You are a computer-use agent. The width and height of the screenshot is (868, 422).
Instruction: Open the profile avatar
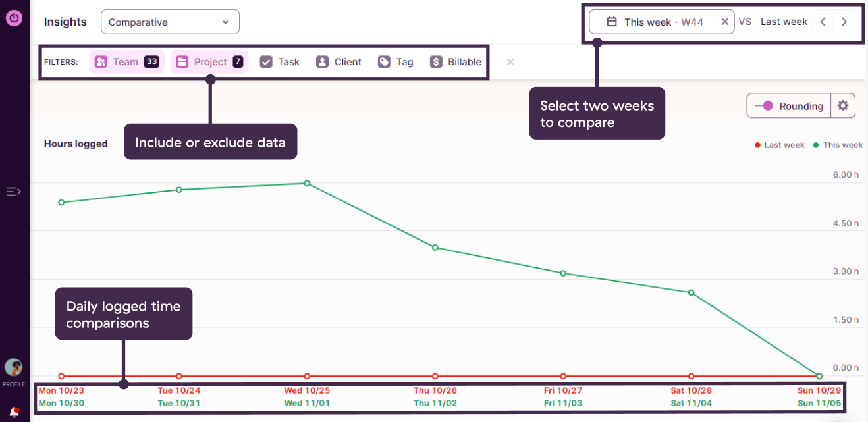click(x=13, y=367)
